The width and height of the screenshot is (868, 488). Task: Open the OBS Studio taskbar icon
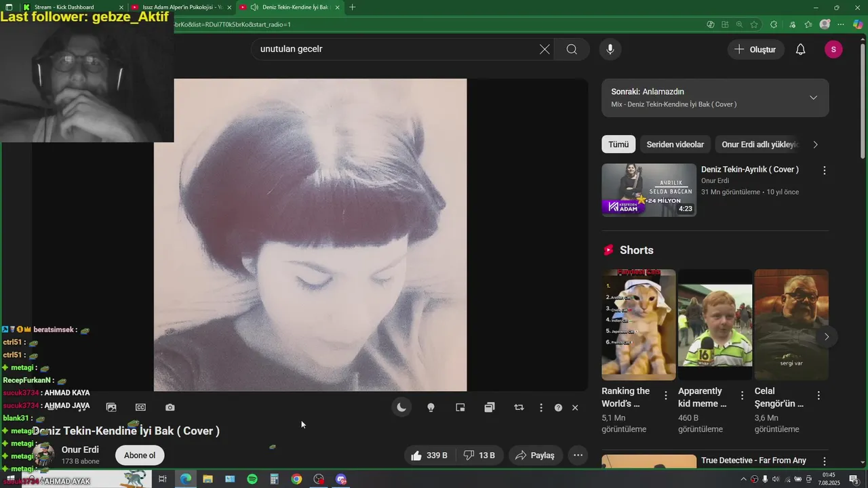(319, 479)
